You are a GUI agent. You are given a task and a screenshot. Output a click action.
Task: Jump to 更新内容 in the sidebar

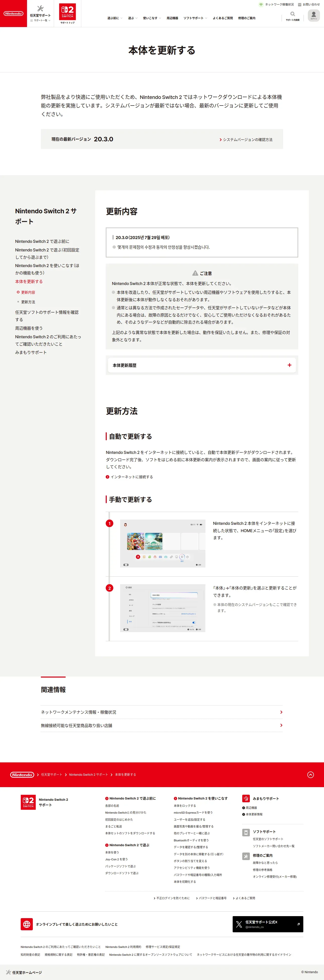[x=28, y=293]
